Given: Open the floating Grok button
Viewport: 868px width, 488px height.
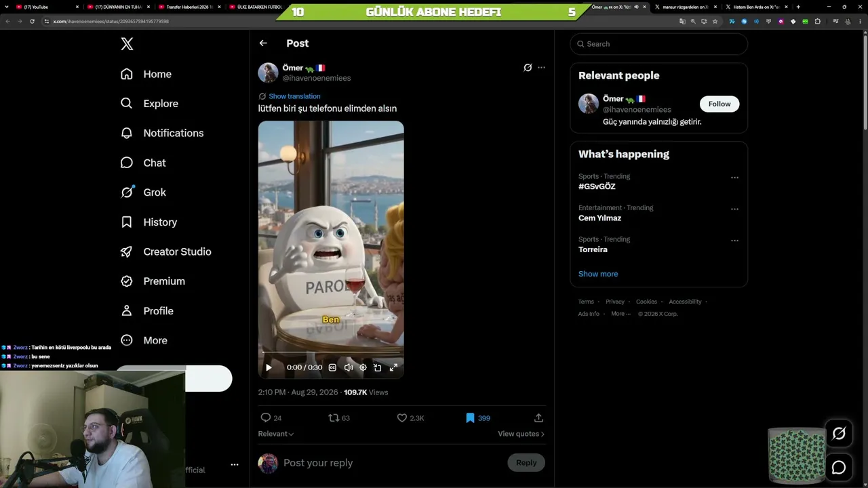Looking at the screenshot, I should (x=839, y=434).
